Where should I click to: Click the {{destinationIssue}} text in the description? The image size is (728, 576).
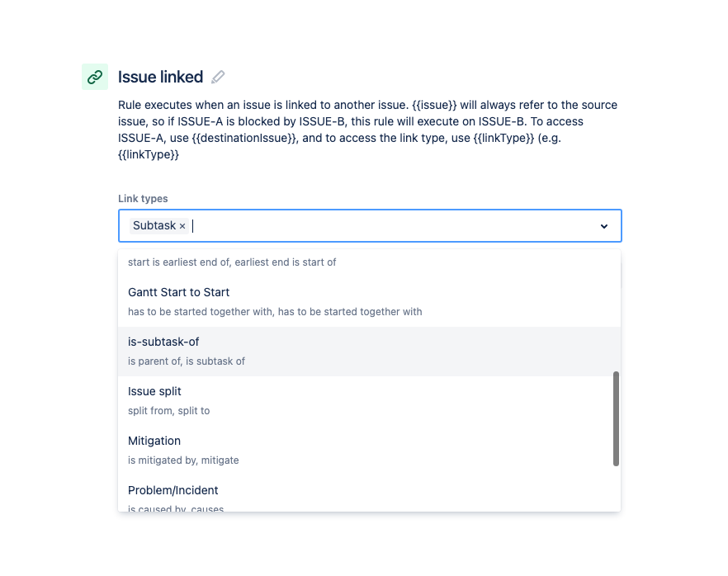point(243,139)
